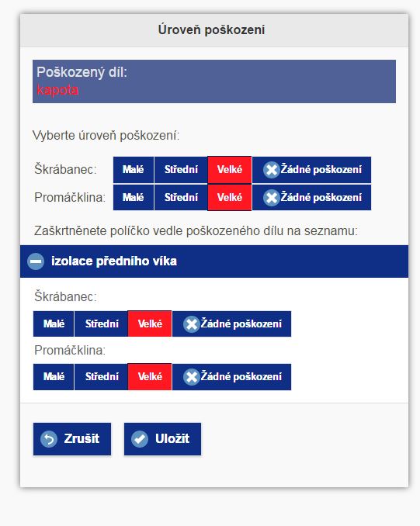Screen dimensions: 420x526
Task: Click the X icon in top Promáčklina row
Action: click(271, 198)
